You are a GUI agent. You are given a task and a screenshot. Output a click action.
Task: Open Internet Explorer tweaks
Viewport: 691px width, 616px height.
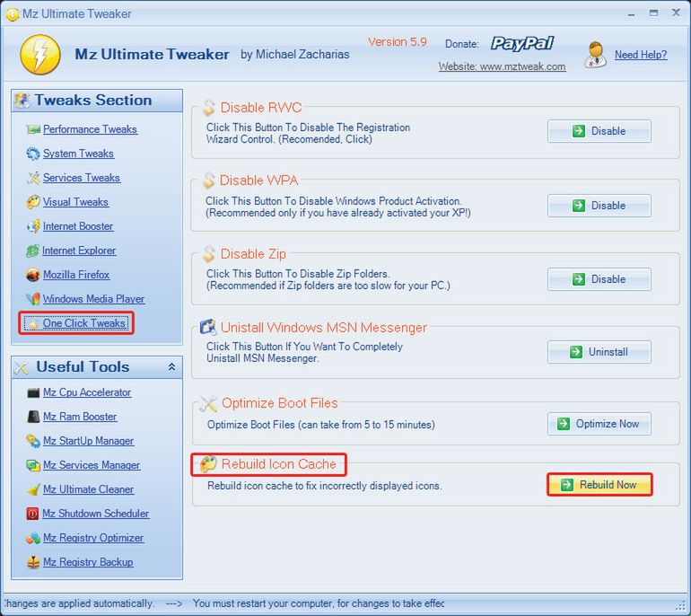[x=79, y=251]
